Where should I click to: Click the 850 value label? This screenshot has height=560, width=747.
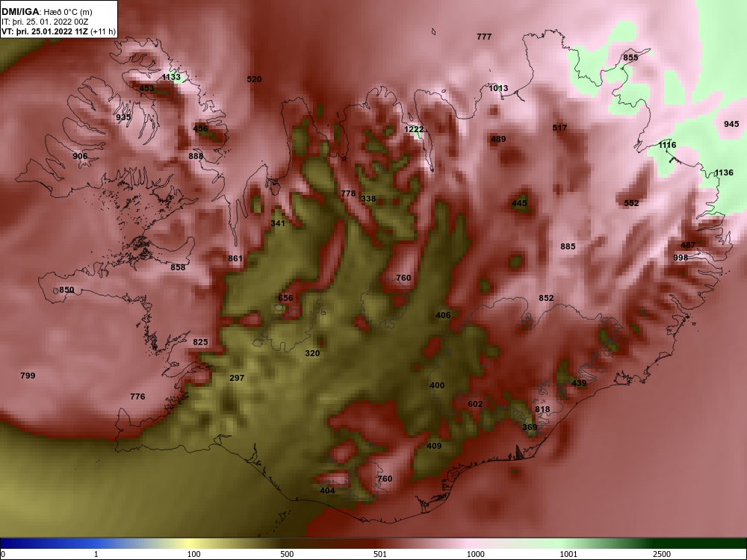pyautogui.click(x=66, y=290)
